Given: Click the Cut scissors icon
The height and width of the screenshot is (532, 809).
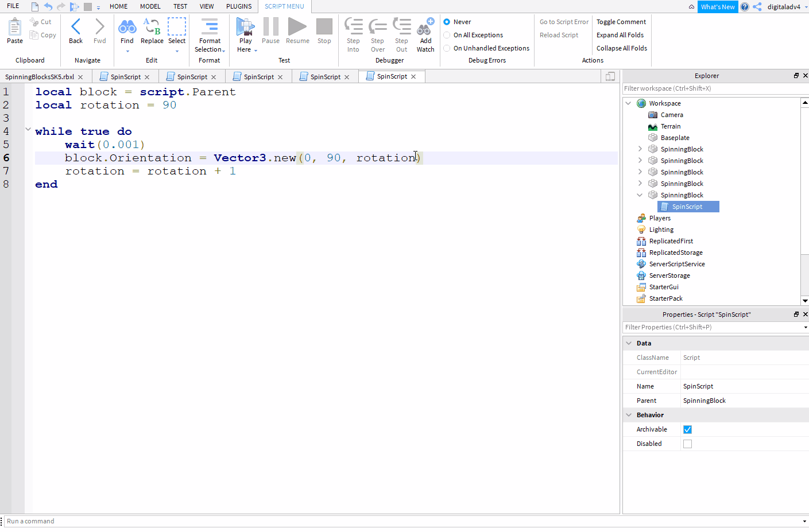Looking at the screenshot, I should coord(34,22).
